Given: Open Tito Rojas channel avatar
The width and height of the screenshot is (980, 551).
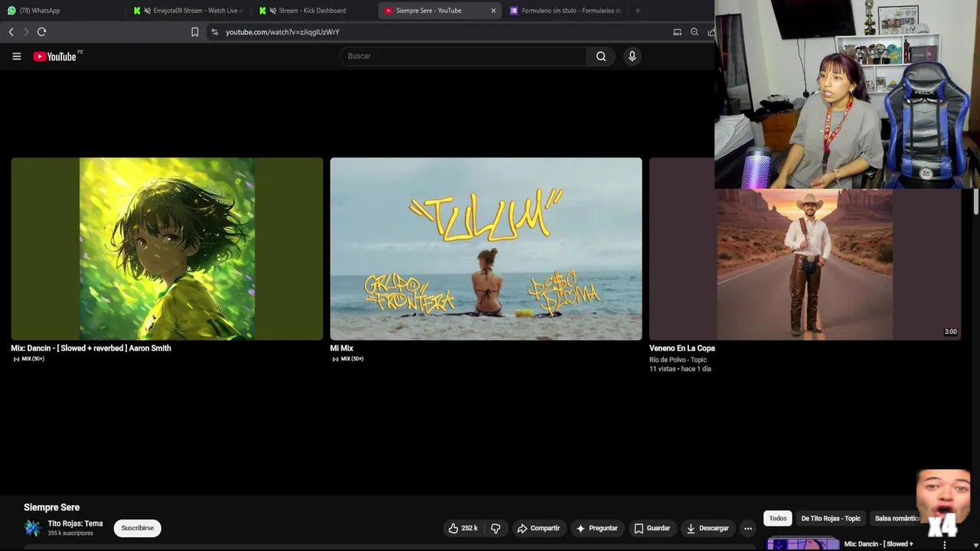Looking at the screenshot, I should point(33,528).
